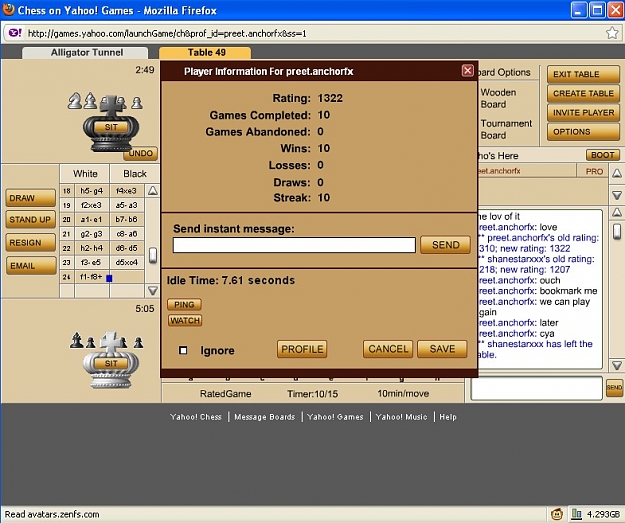Click chat window up arrow

(x=617, y=212)
